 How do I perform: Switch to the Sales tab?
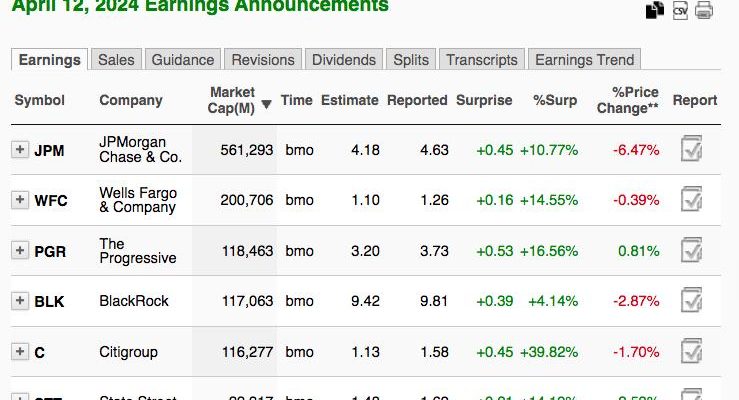(x=116, y=59)
